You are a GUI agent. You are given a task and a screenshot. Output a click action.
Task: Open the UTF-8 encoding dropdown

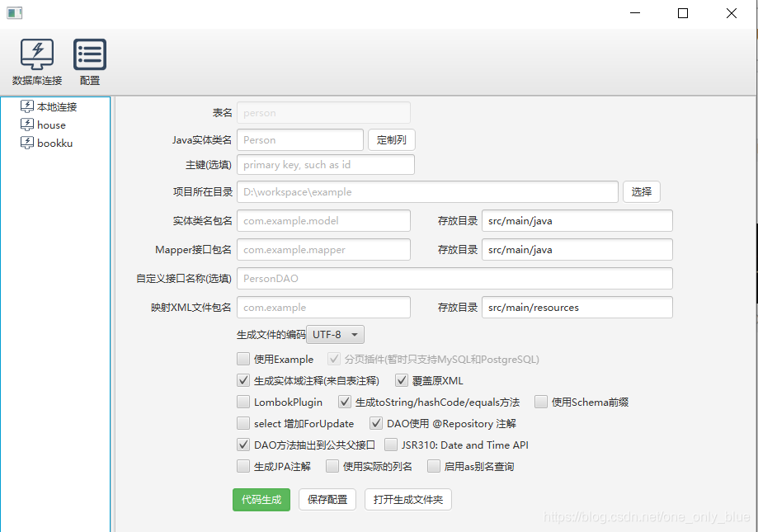[335, 334]
